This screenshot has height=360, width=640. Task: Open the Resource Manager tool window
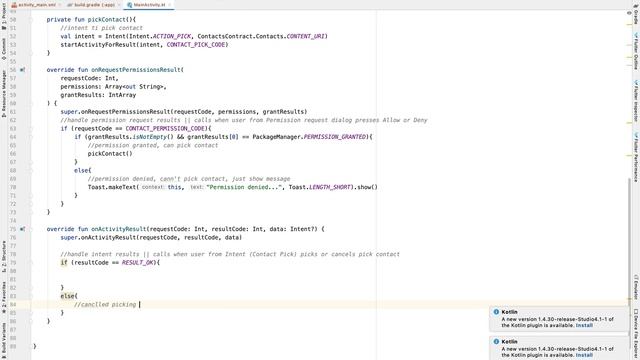pyautogui.click(x=4, y=94)
